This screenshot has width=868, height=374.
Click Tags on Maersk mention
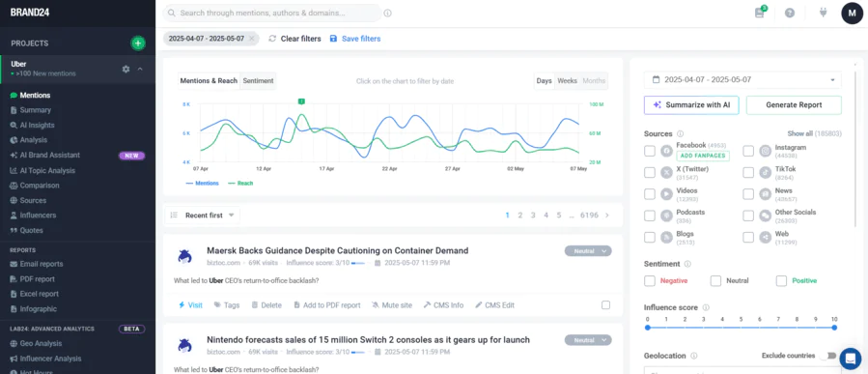pos(227,305)
